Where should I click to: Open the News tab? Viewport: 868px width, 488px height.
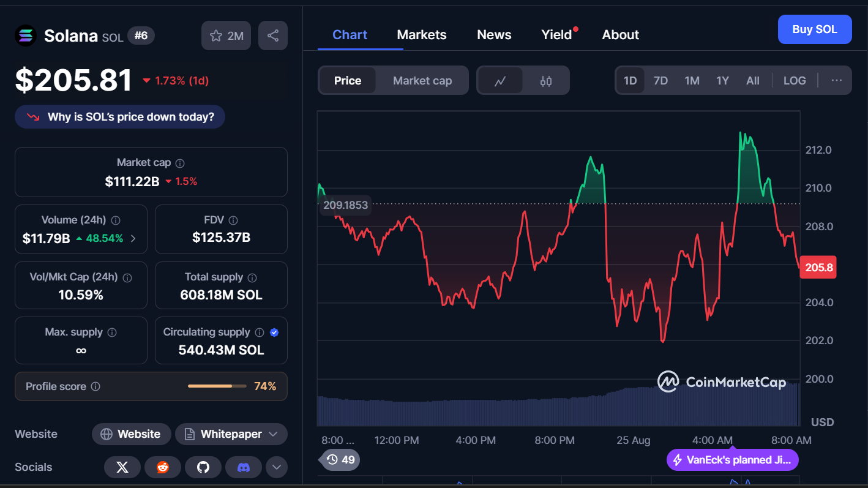coord(494,35)
